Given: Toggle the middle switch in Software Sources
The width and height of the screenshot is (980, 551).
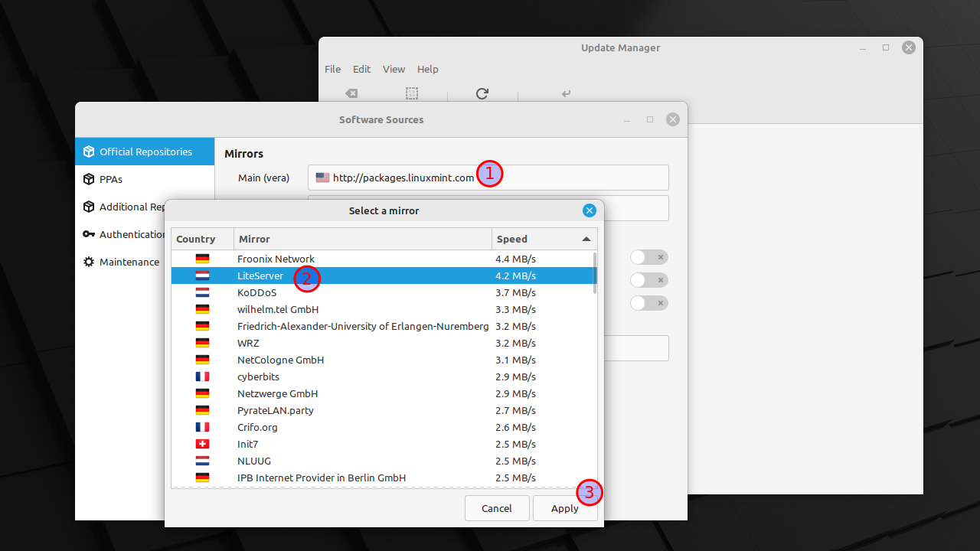Looking at the screenshot, I should point(649,280).
